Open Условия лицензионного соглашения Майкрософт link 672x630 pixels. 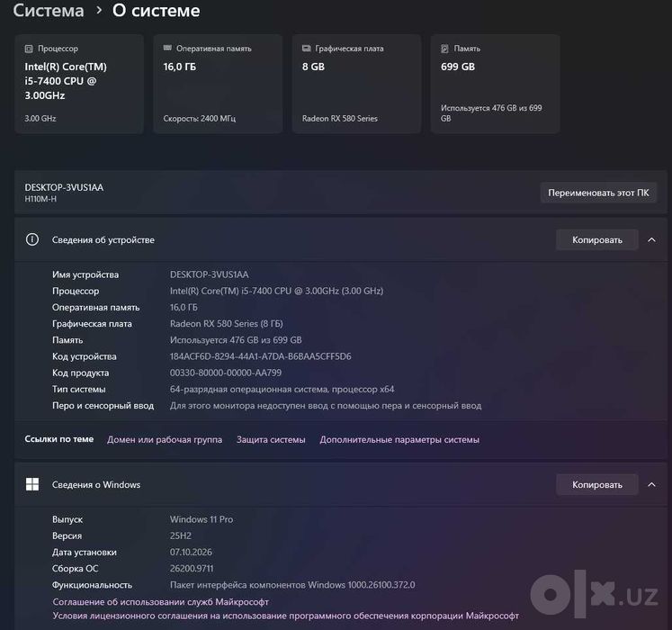(x=286, y=616)
